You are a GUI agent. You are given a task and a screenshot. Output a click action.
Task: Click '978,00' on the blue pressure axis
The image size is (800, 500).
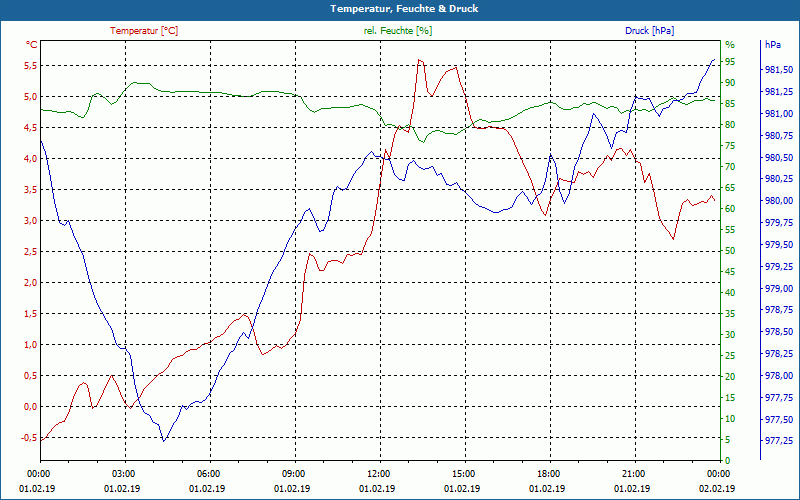click(779, 376)
